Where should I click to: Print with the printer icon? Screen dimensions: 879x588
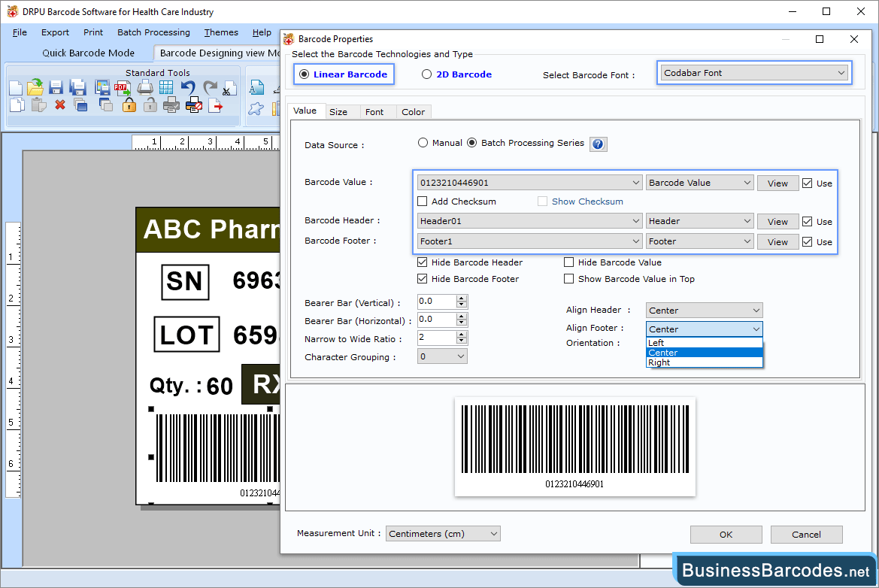[145, 87]
